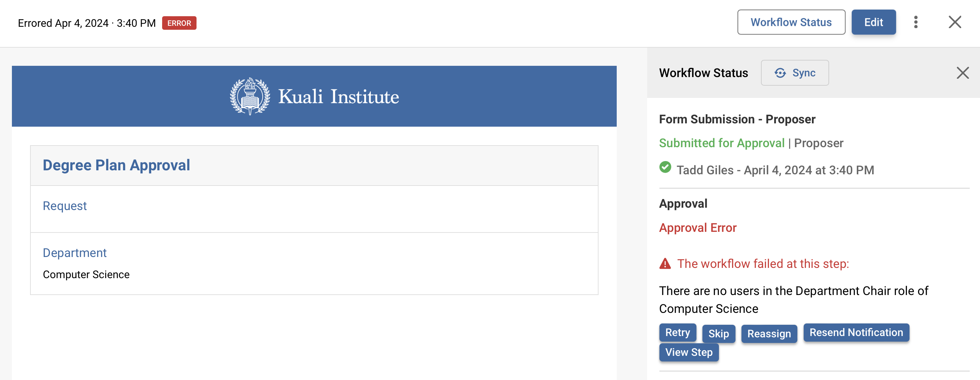Close the document view
980x380 pixels.
point(955,22)
